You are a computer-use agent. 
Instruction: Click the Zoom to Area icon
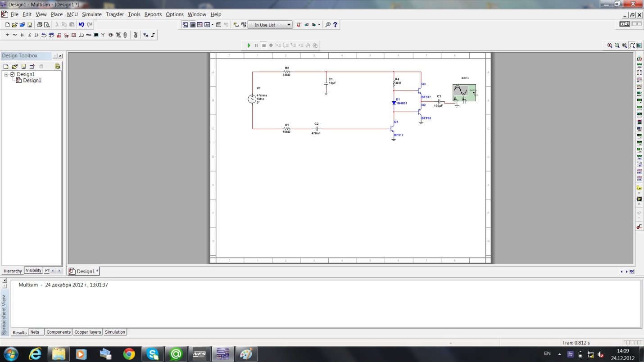[x=625, y=45]
